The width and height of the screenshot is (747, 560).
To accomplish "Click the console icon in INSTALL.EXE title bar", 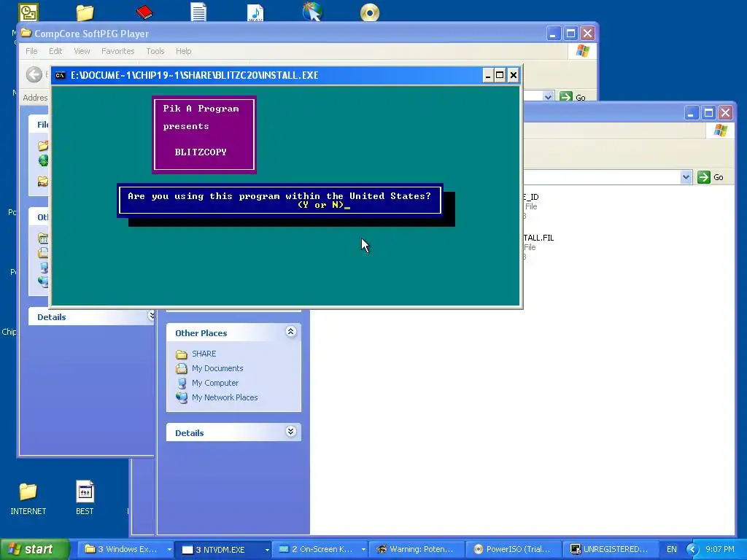I will coord(60,75).
